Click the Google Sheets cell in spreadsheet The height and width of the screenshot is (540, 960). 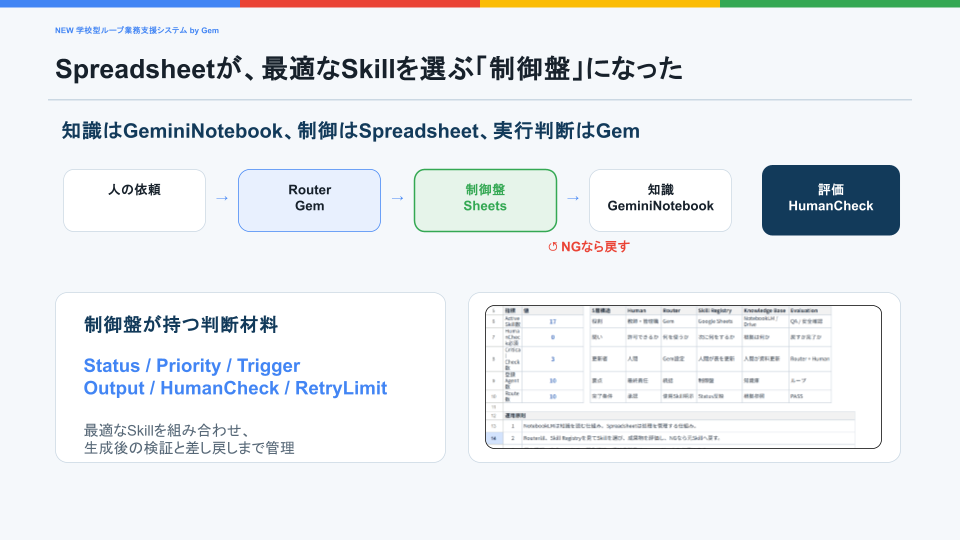tap(718, 321)
